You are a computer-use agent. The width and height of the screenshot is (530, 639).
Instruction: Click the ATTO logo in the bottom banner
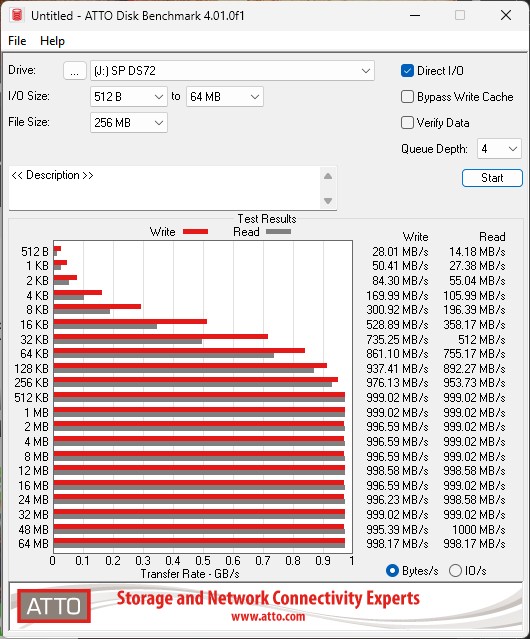click(54, 606)
